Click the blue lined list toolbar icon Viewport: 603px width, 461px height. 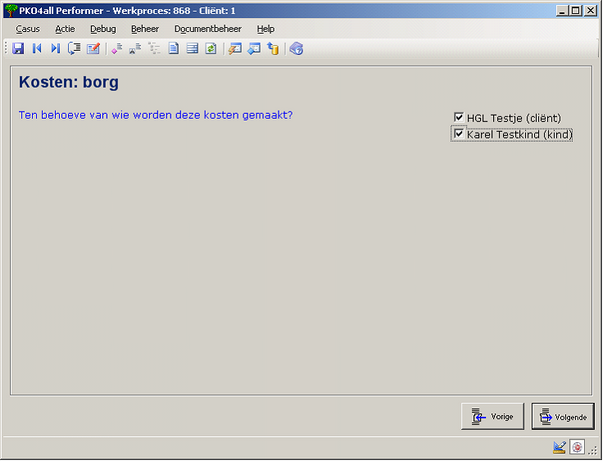pyautogui.click(x=192, y=48)
